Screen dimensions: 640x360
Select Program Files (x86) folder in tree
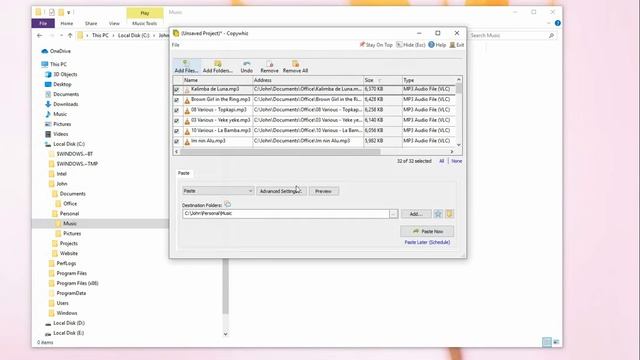point(73,283)
